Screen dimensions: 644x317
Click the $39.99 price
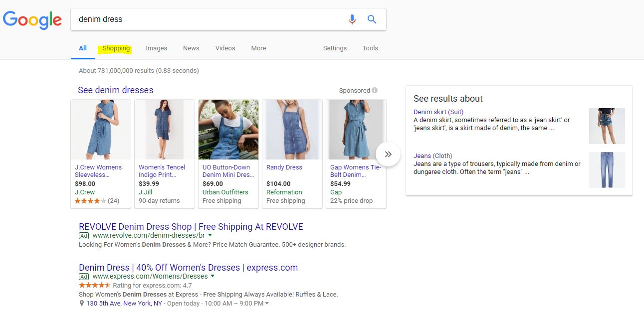pos(149,184)
